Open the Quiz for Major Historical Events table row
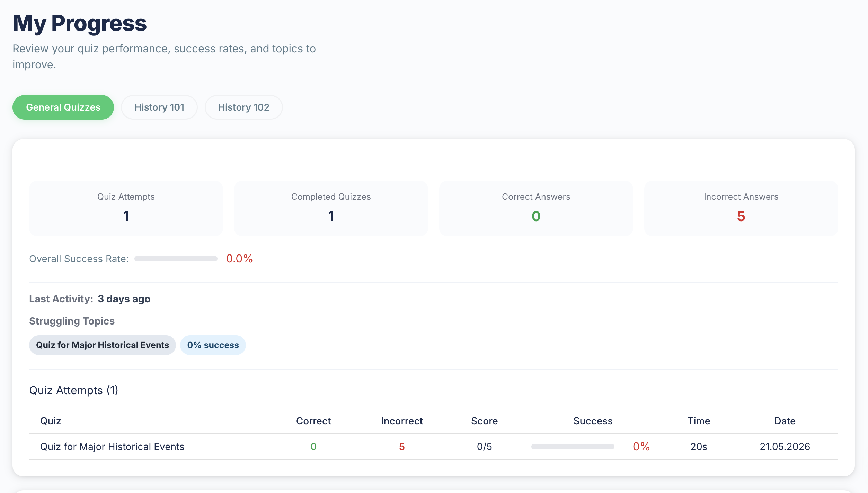 pyautogui.click(x=434, y=447)
